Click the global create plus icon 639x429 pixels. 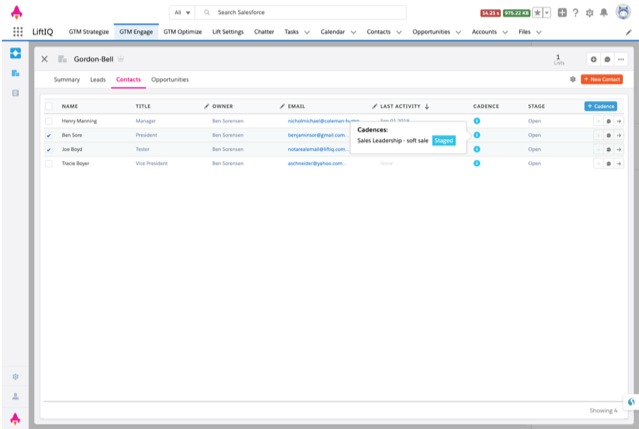[x=561, y=13]
